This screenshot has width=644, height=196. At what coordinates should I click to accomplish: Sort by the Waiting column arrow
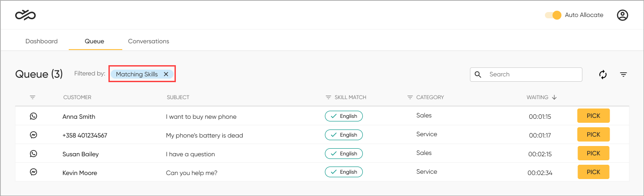[554, 97]
